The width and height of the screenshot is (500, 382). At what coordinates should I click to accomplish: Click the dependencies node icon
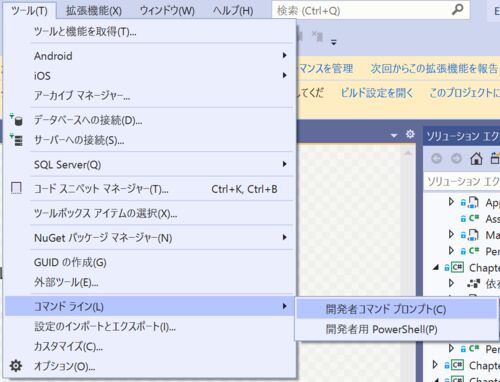[473, 283]
